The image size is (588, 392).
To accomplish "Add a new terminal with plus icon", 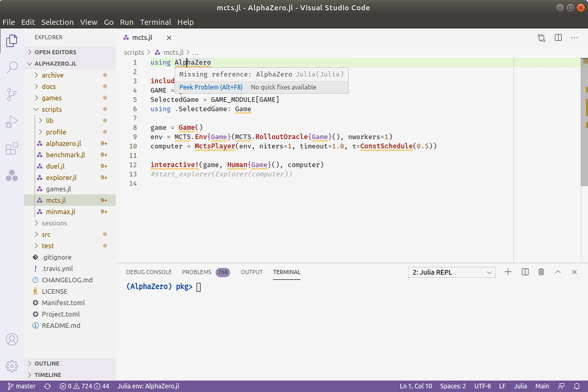I will [x=508, y=272].
